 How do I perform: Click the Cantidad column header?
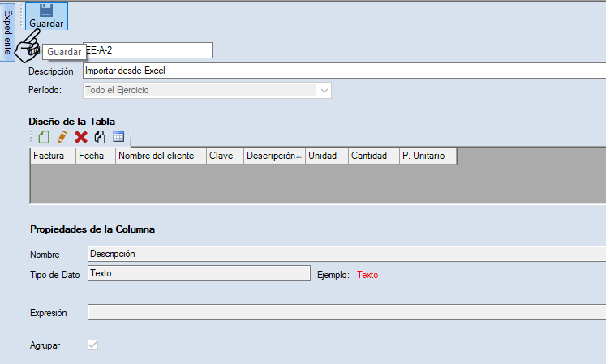pos(372,156)
